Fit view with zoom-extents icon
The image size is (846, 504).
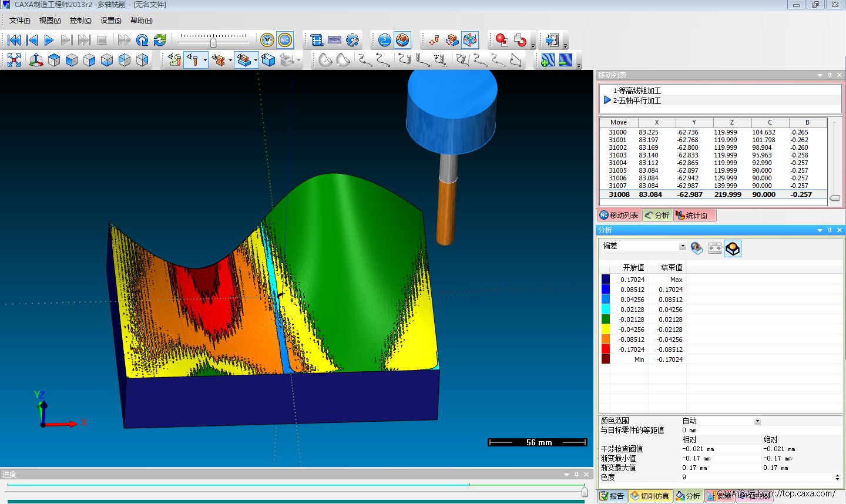point(14,60)
